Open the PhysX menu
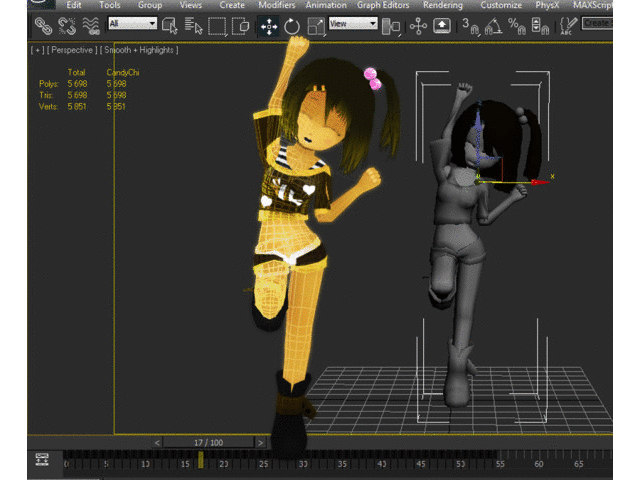This screenshot has width=640, height=480. tap(547, 5)
